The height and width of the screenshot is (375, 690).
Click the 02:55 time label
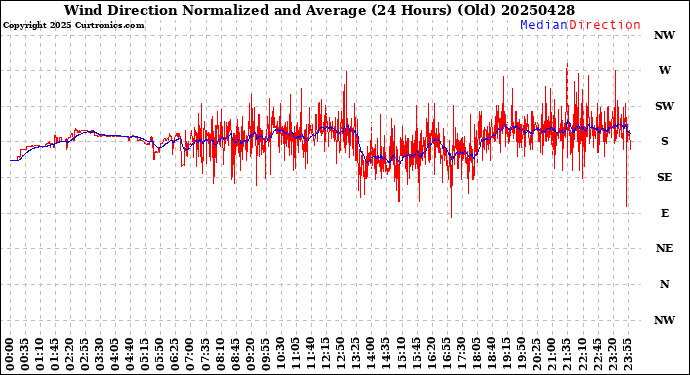(85, 354)
